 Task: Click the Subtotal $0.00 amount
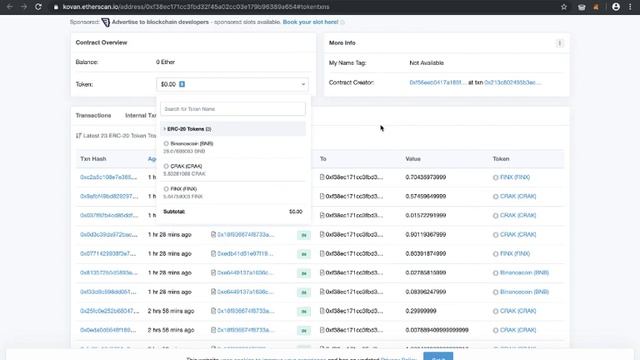pyautogui.click(x=296, y=211)
